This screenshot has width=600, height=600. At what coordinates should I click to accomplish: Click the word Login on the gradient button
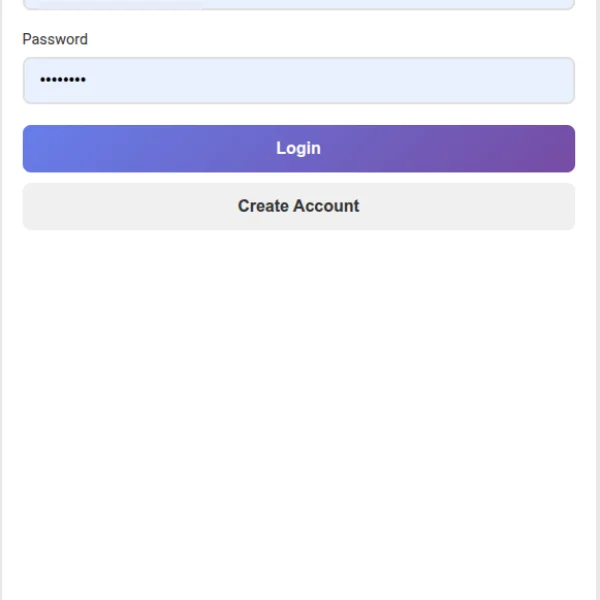298,148
